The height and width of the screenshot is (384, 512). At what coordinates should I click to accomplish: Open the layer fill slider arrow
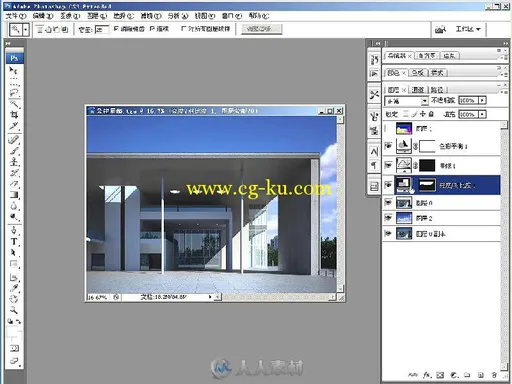pos(482,114)
